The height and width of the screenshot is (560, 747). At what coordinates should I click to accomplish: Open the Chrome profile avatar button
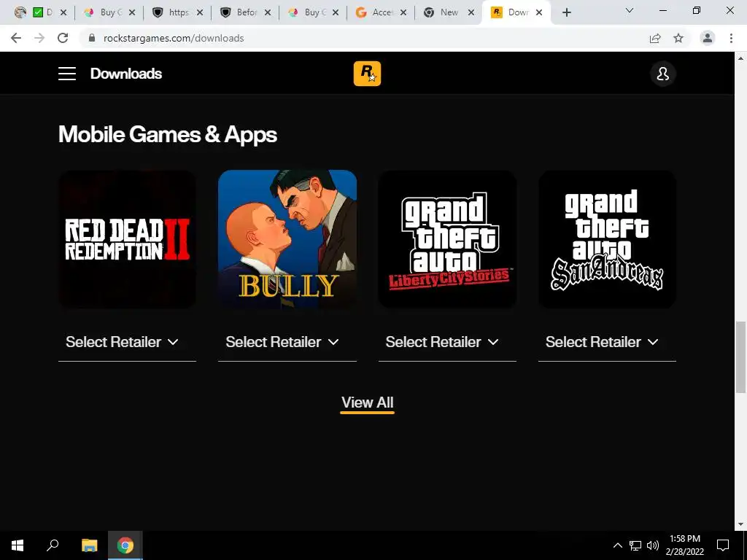tap(708, 38)
